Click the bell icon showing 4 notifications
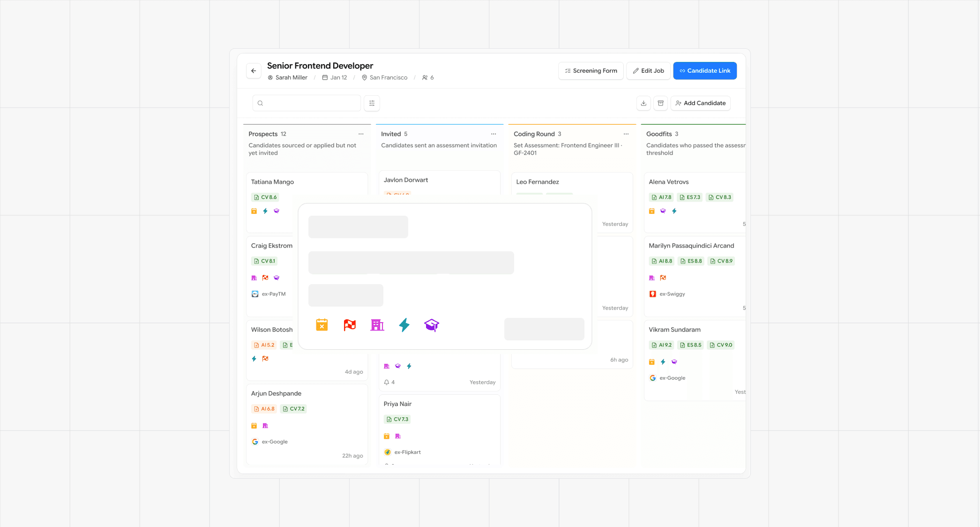Screen dimensions: 980x527 click(x=386, y=382)
